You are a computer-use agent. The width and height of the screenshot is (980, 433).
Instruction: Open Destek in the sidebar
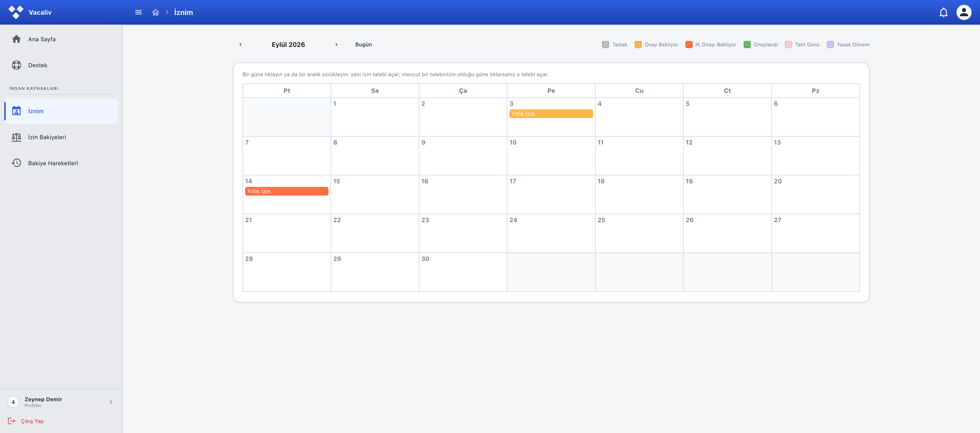click(x=61, y=65)
